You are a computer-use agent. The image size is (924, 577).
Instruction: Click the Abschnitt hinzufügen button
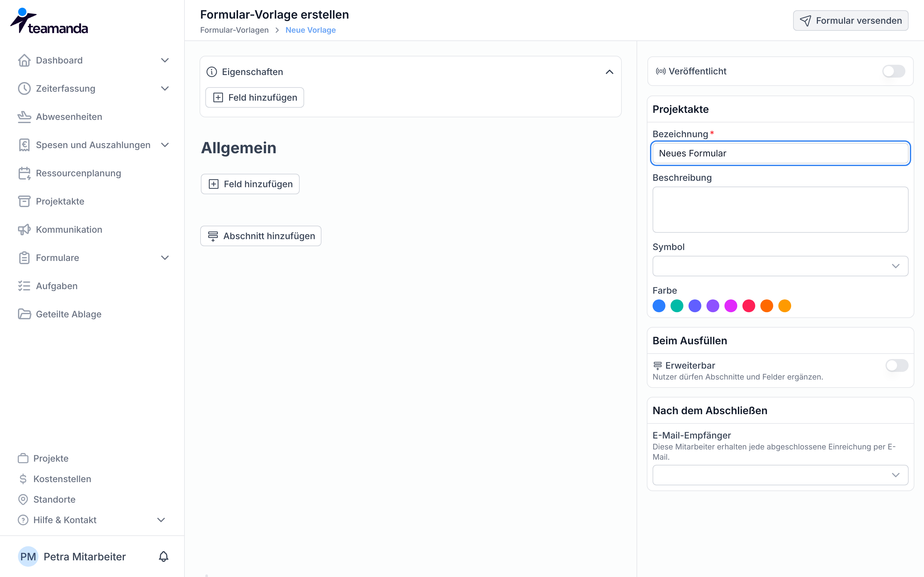click(x=261, y=236)
